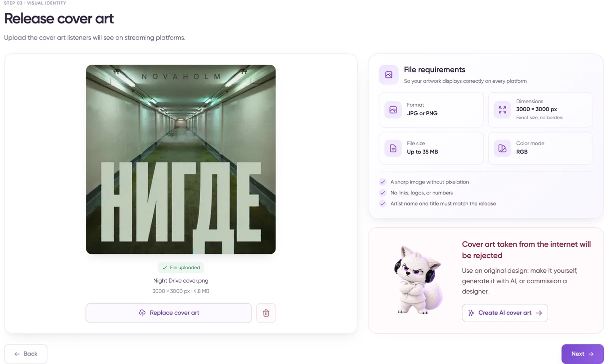Click the 'Up to 35 MB' value
Image resolution: width=608 pixels, height=364 pixels.
pos(422,152)
